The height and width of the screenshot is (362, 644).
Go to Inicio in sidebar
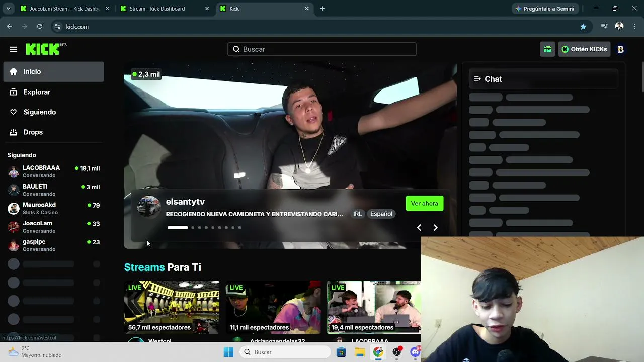pos(54,72)
